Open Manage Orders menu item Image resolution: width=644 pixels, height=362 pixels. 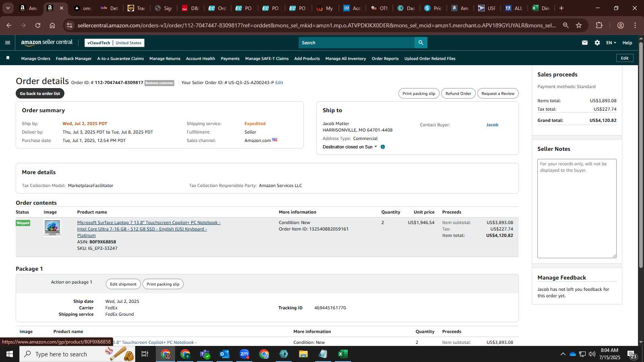click(36, 58)
